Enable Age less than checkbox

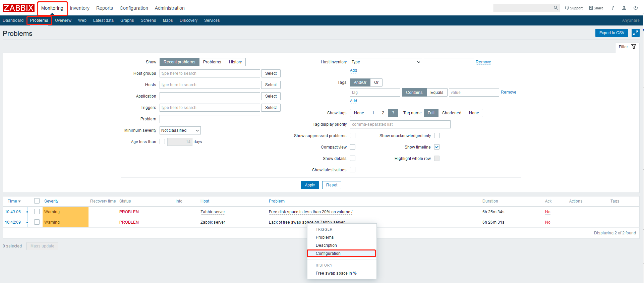click(162, 141)
